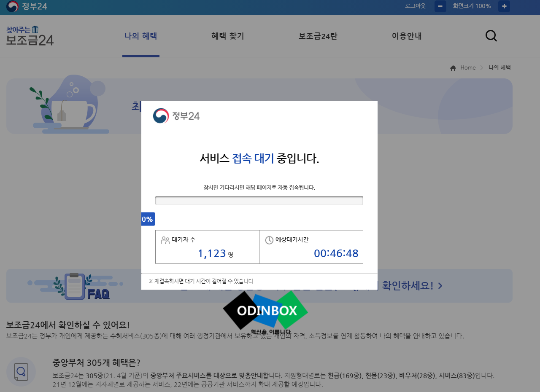Click the 대기자 수 label
Image resolution: width=540 pixels, height=392 pixels.
184,240
